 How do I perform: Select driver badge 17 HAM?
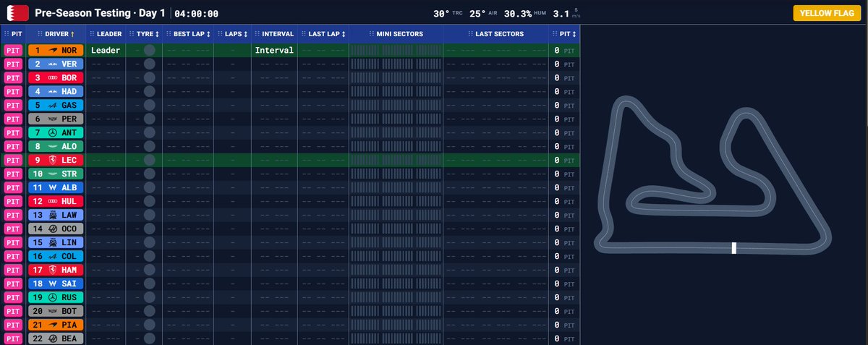click(x=55, y=270)
